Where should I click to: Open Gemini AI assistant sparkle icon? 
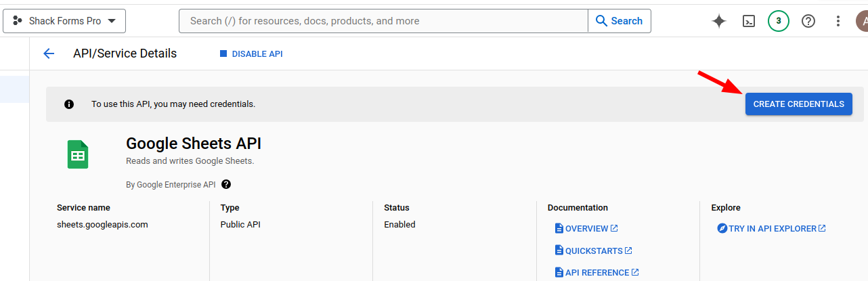(x=719, y=21)
